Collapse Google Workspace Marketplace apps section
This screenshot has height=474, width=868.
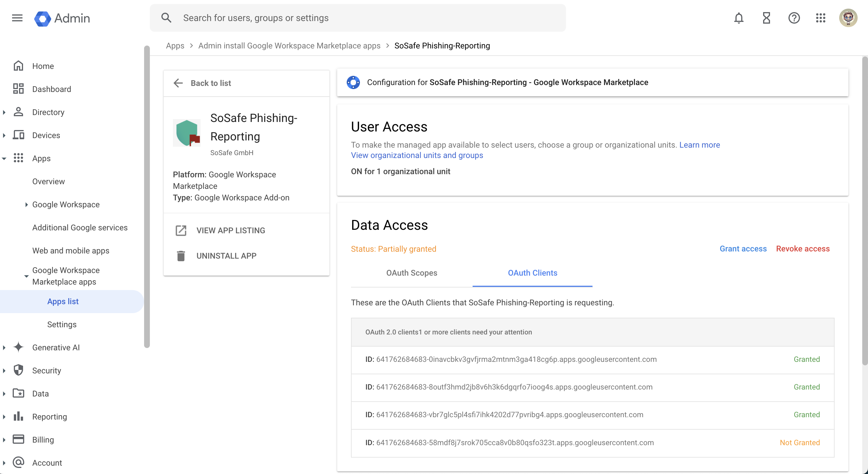(26, 276)
